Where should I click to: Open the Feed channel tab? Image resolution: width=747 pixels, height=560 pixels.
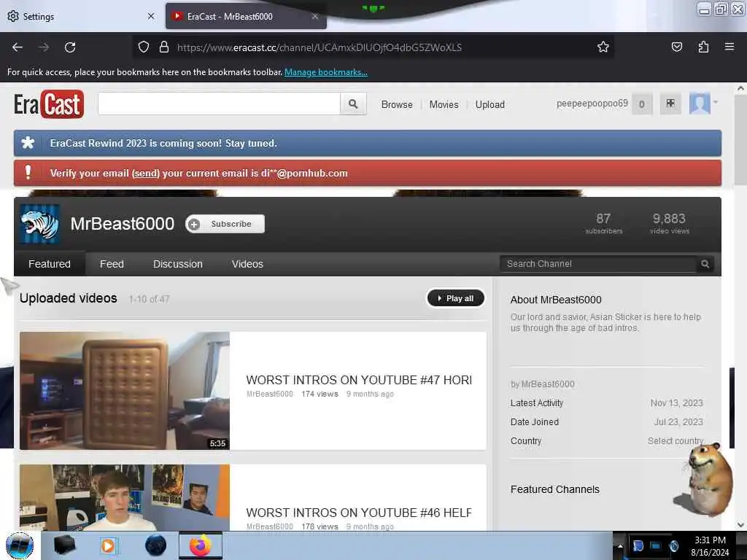click(112, 264)
